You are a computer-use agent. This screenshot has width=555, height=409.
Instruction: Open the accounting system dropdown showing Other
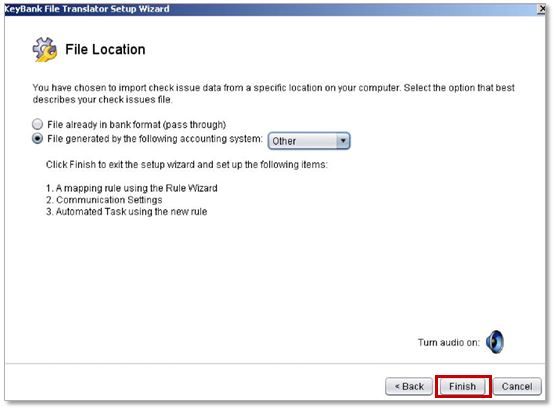[309, 141]
